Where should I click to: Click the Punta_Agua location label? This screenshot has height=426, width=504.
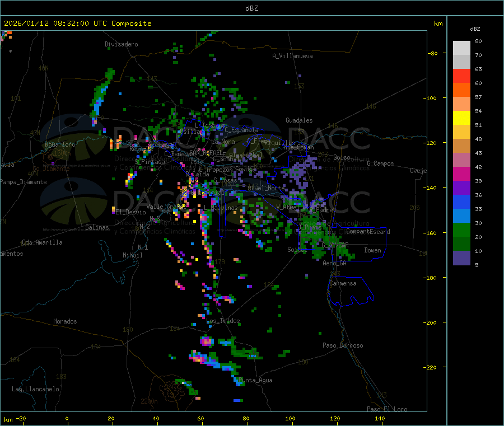[255, 380]
